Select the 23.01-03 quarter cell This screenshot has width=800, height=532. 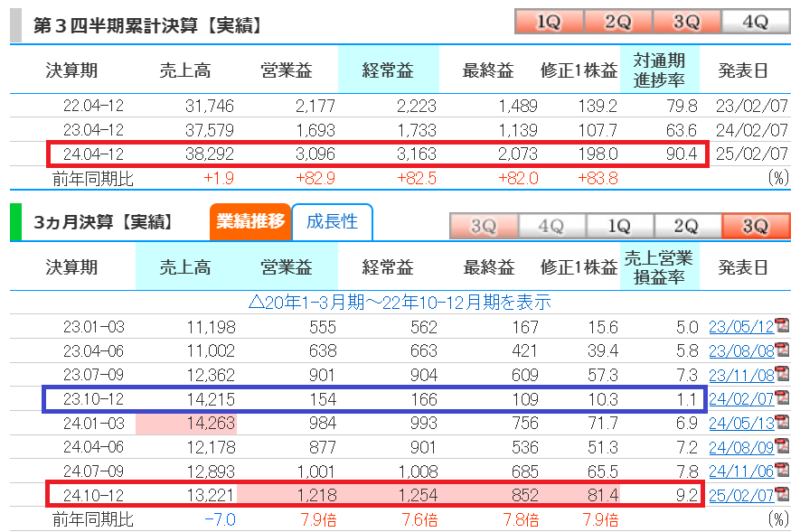[93, 327]
